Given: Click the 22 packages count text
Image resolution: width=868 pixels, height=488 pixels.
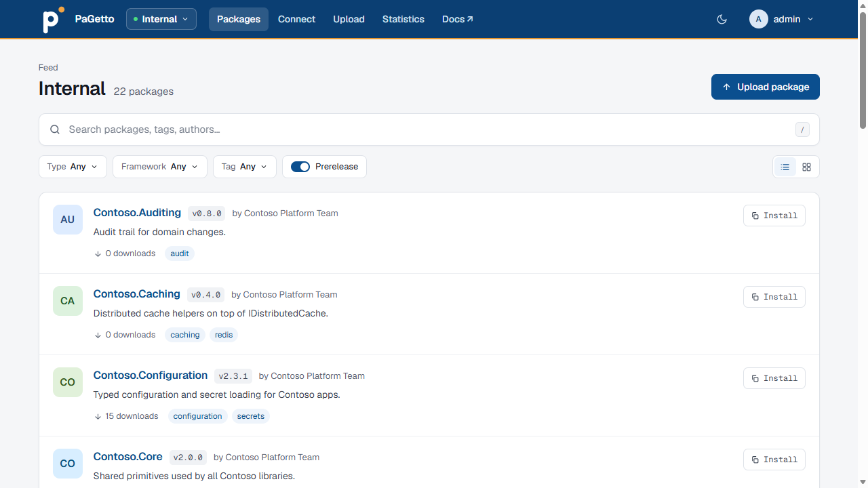Looking at the screenshot, I should click(143, 91).
